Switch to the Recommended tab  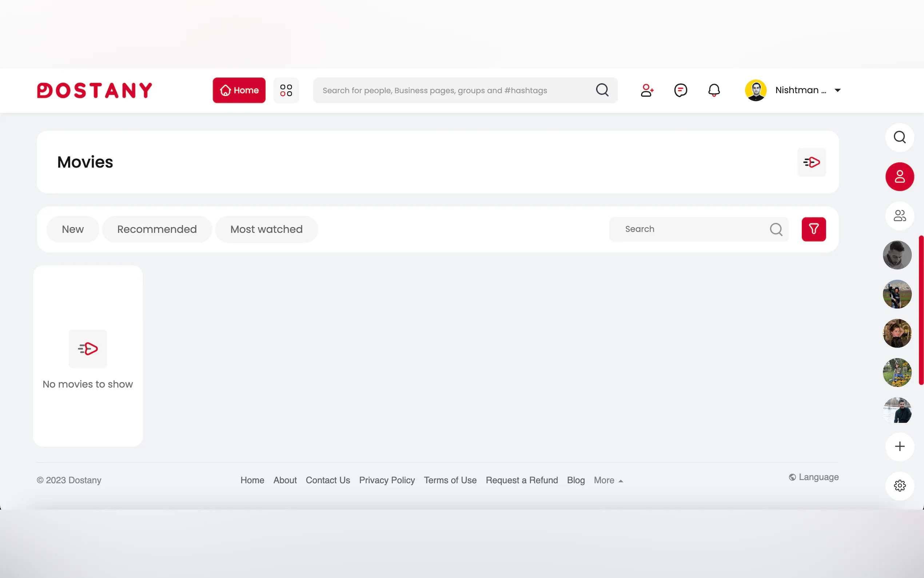pos(157,229)
